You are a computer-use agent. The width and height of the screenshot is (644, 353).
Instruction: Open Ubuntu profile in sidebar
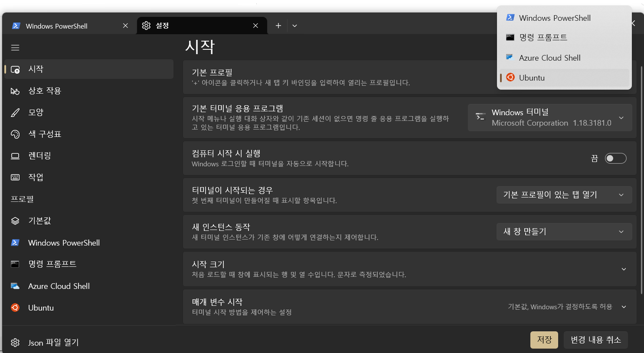[x=89, y=308]
